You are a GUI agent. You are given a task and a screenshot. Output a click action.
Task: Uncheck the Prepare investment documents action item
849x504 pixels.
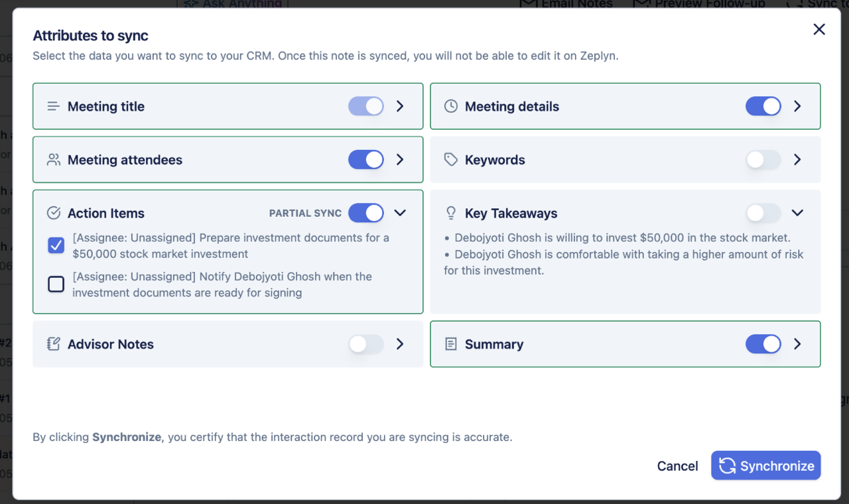pyautogui.click(x=56, y=246)
